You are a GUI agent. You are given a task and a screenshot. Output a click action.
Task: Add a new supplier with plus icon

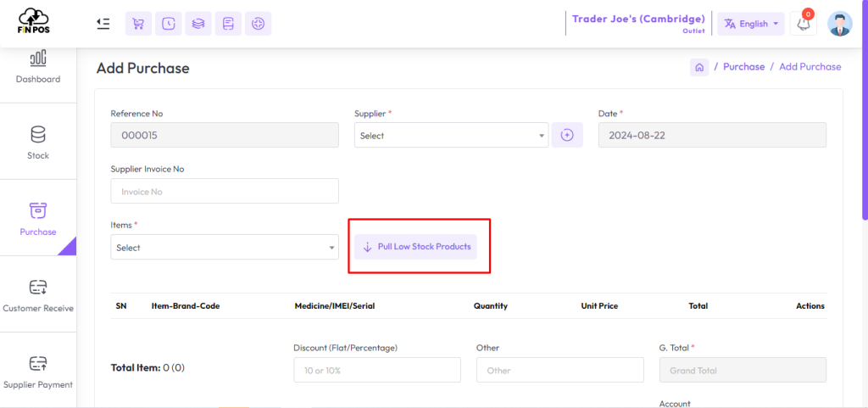(567, 135)
